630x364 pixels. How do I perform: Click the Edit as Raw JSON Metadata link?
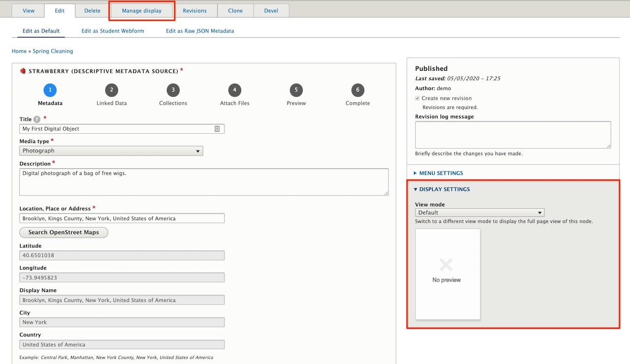(200, 31)
